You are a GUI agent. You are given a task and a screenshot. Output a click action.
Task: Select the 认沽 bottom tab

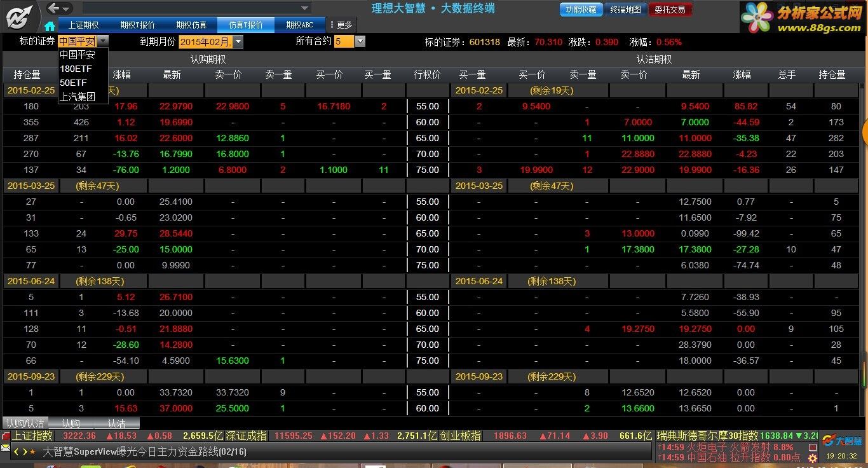(x=117, y=423)
